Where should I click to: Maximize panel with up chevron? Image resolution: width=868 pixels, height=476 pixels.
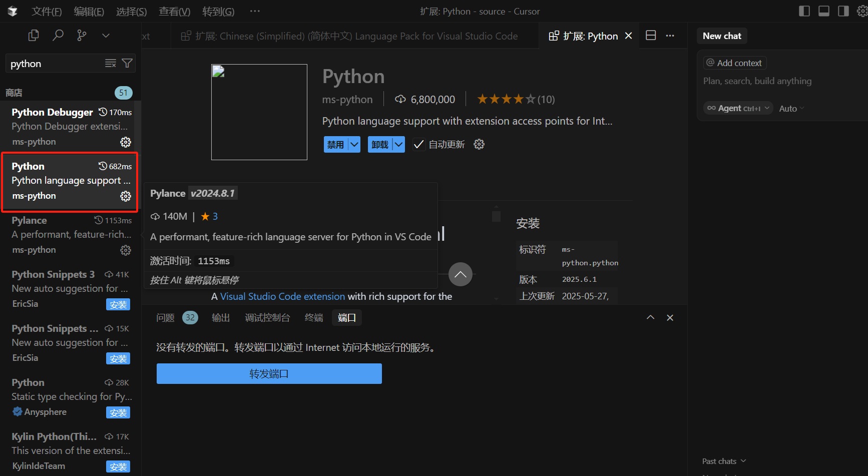coord(650,317)
